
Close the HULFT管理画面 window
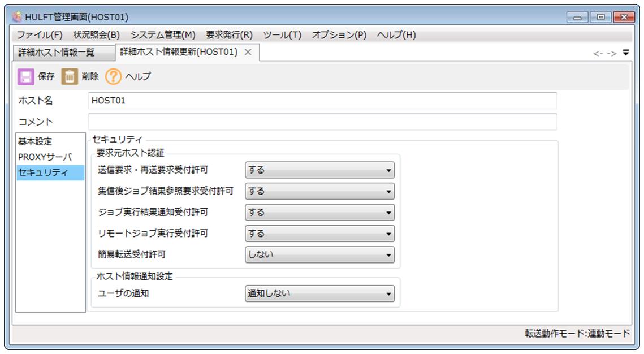click(624, 18)
